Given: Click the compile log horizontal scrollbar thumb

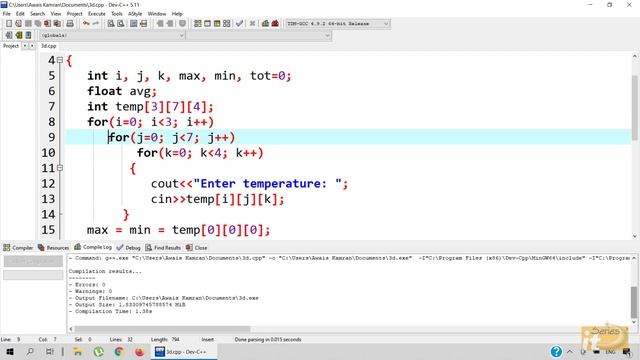Looking at the screenshot, I should point(162,329).
